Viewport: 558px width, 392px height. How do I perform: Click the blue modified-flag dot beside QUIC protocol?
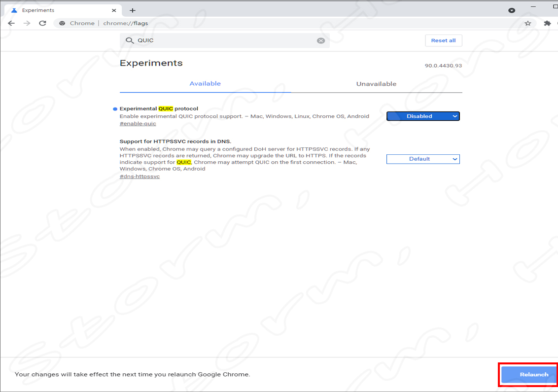click(115, 109)
